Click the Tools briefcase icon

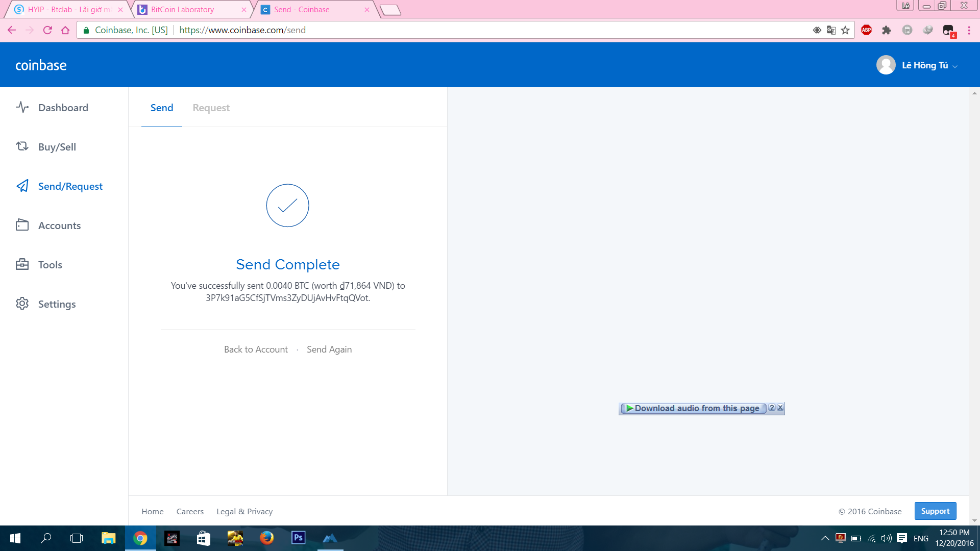[x=22, y=264]
